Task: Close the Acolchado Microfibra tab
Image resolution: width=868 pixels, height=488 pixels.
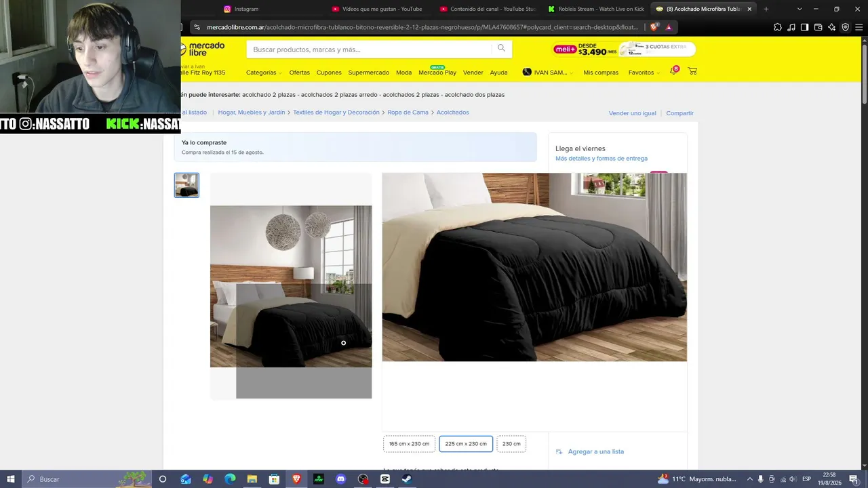Action: [x=749, y=9]
